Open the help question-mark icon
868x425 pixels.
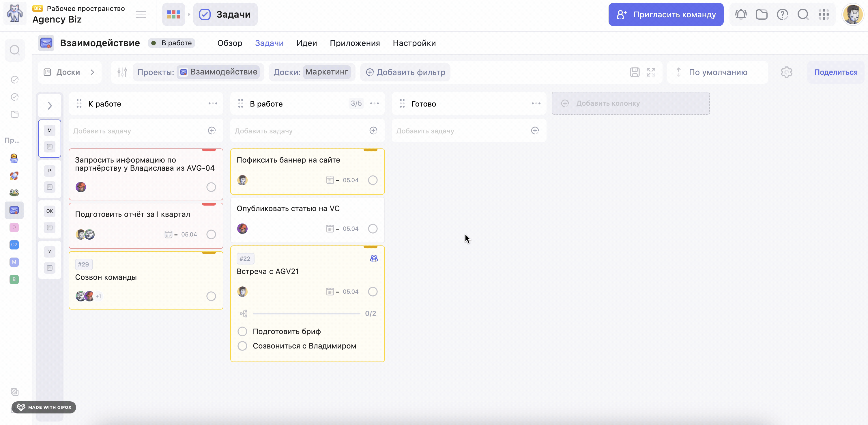click(x=782, y=14)
